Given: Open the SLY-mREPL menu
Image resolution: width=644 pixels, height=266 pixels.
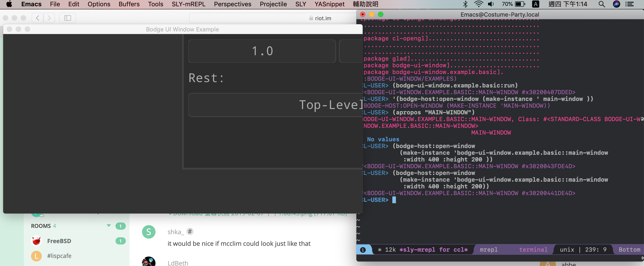Looking at the screenshot, I should [188, 4].
